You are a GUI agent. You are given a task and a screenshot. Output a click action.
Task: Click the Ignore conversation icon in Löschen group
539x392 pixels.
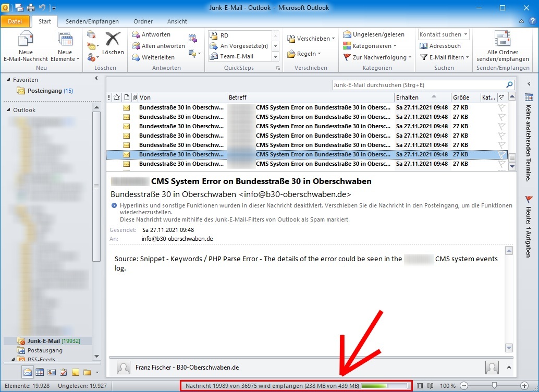click(x=91, y=34)
